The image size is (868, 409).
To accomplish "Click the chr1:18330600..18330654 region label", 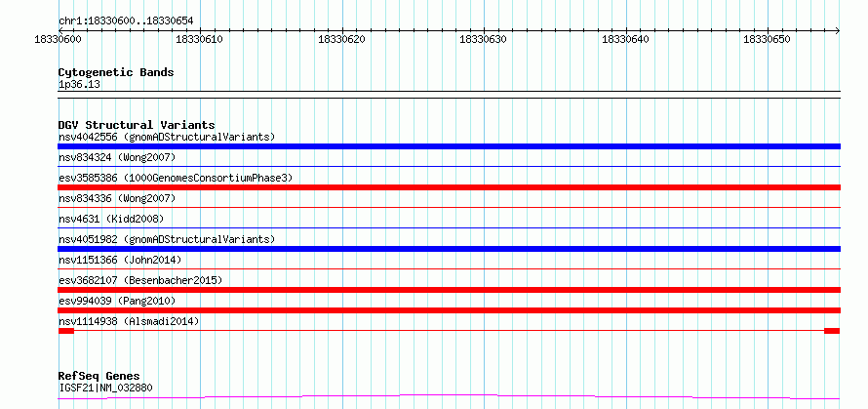I will (126, 21).
